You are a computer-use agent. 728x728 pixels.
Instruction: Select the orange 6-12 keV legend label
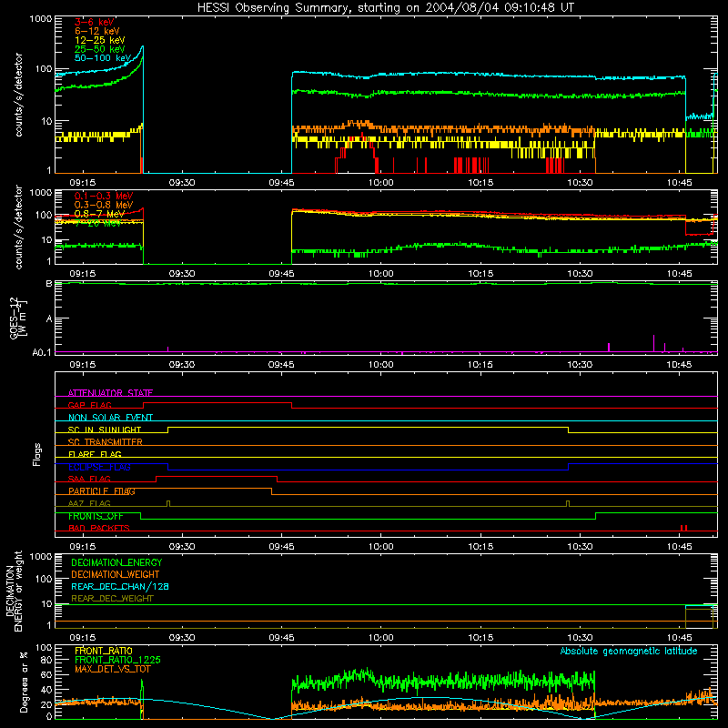click(96, 31)
